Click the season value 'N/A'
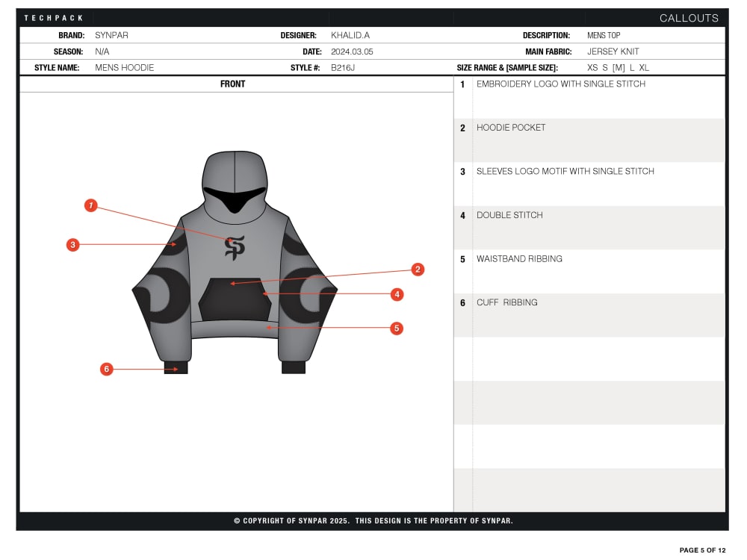747x560 pixels. coord(102,52)
